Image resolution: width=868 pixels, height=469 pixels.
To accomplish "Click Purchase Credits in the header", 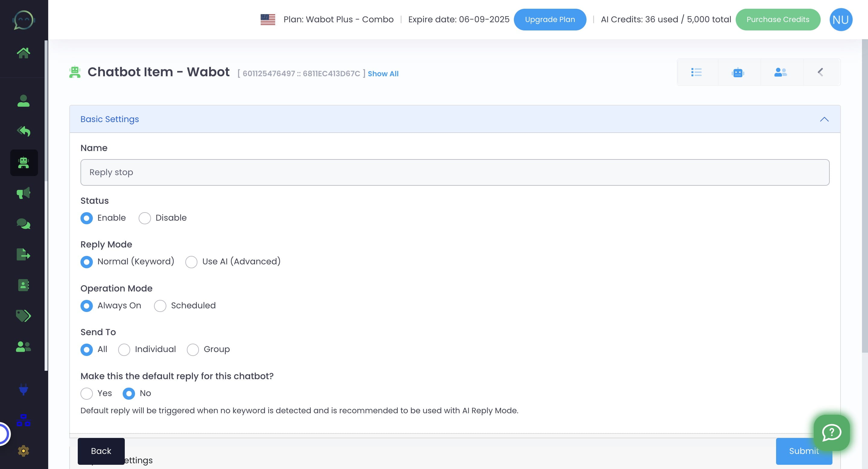I will 778,19.
